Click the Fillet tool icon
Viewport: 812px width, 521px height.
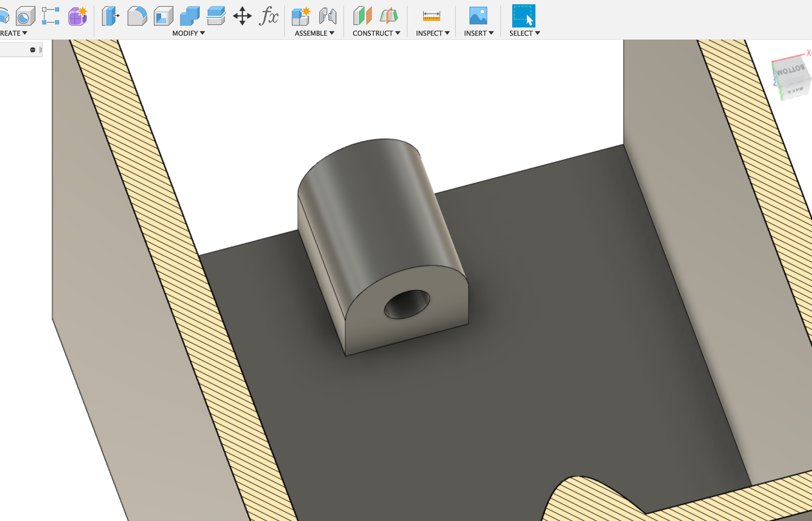(137, 16)
